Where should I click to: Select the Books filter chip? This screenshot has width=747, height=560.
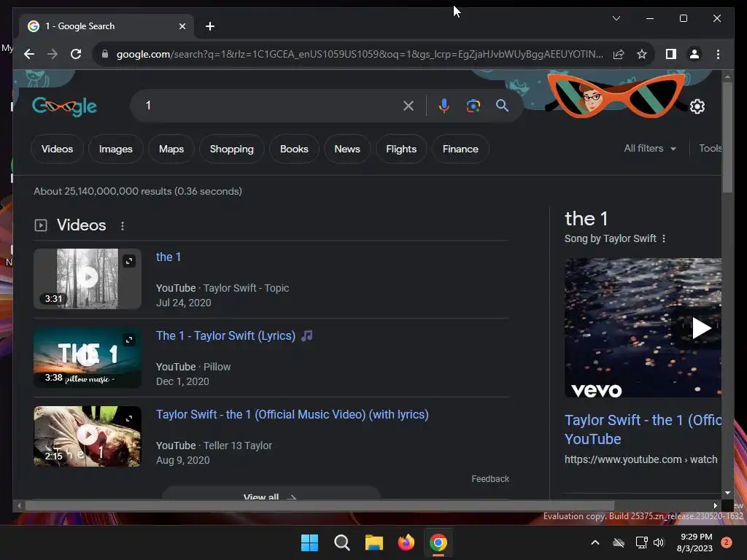[x=294, y=149]
